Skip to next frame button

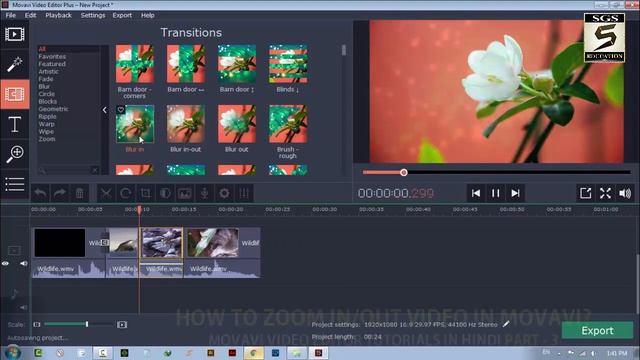click(515, 193)
